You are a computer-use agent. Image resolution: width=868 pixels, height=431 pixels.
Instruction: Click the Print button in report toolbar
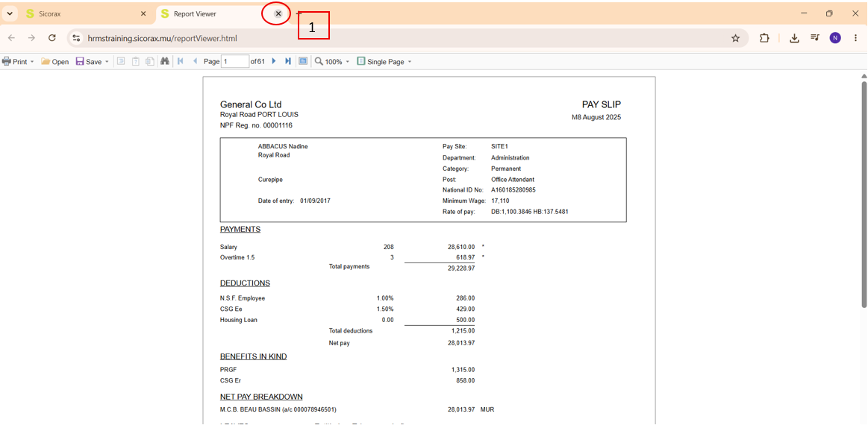[x=15, y=61]
